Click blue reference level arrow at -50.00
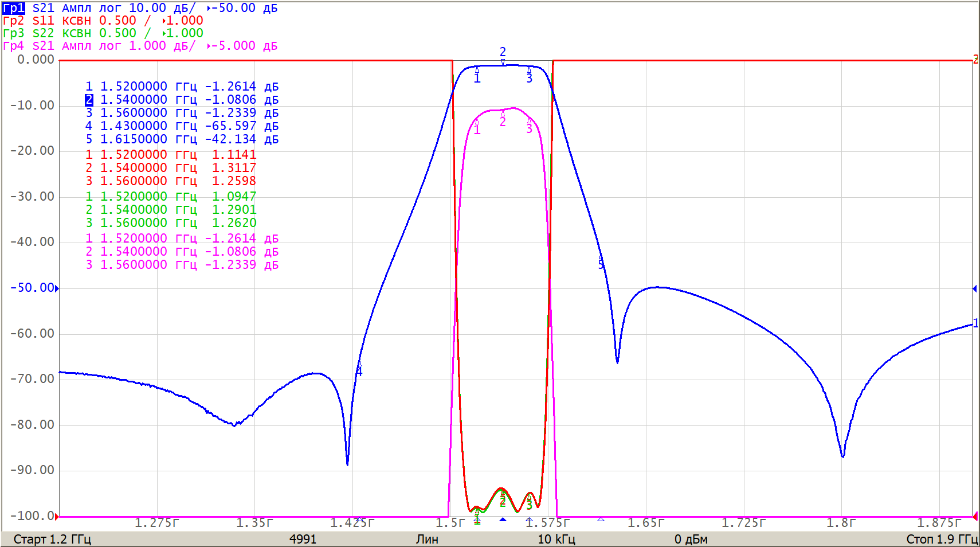This screenshot has width=980, height=547. coord(57,288)
